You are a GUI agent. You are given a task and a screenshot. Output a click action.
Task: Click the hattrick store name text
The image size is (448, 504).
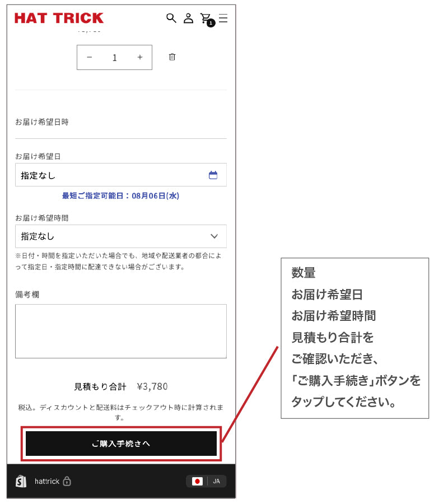[47, 481]
